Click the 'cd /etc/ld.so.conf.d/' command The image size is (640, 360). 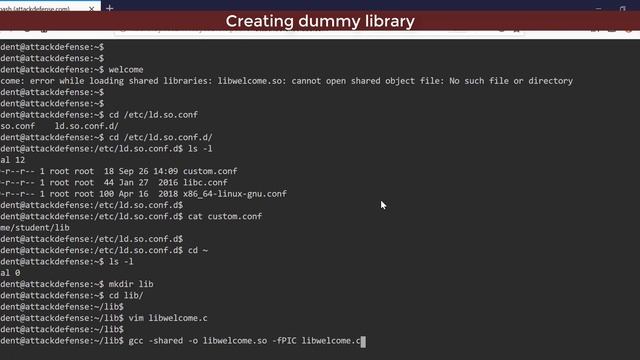click(x=160, y=138)
